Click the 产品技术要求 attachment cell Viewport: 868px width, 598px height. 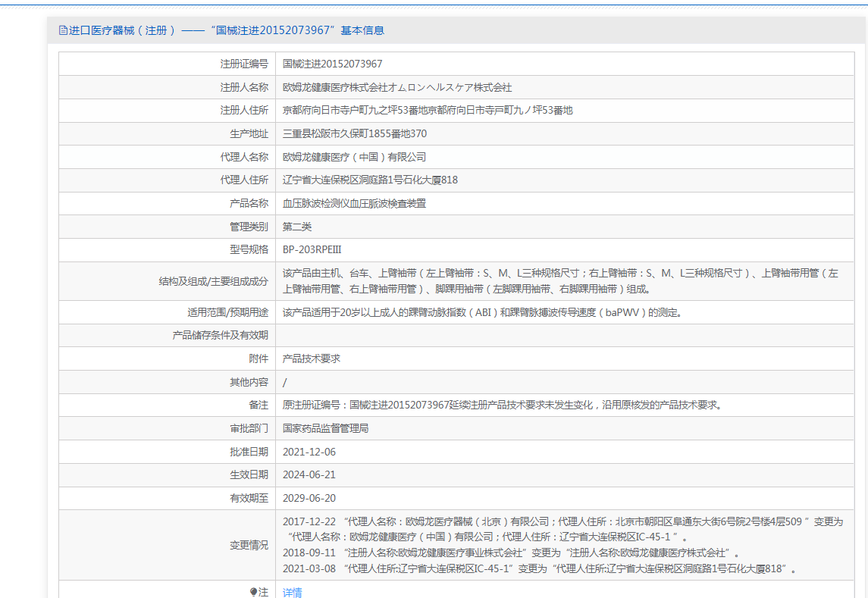(x=312, y=358)
